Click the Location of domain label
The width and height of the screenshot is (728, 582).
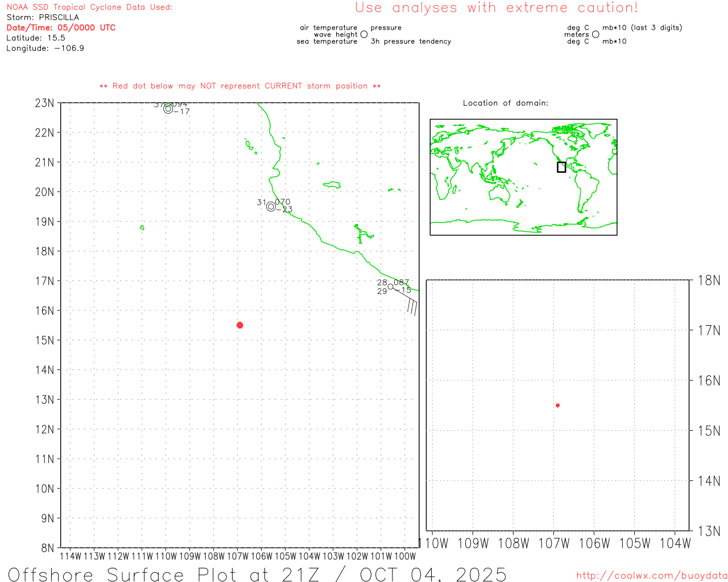tap(505, 103)
